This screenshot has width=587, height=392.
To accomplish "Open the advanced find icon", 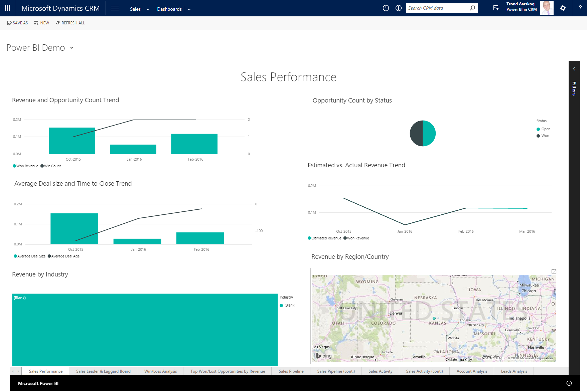I will coord(496,8).
